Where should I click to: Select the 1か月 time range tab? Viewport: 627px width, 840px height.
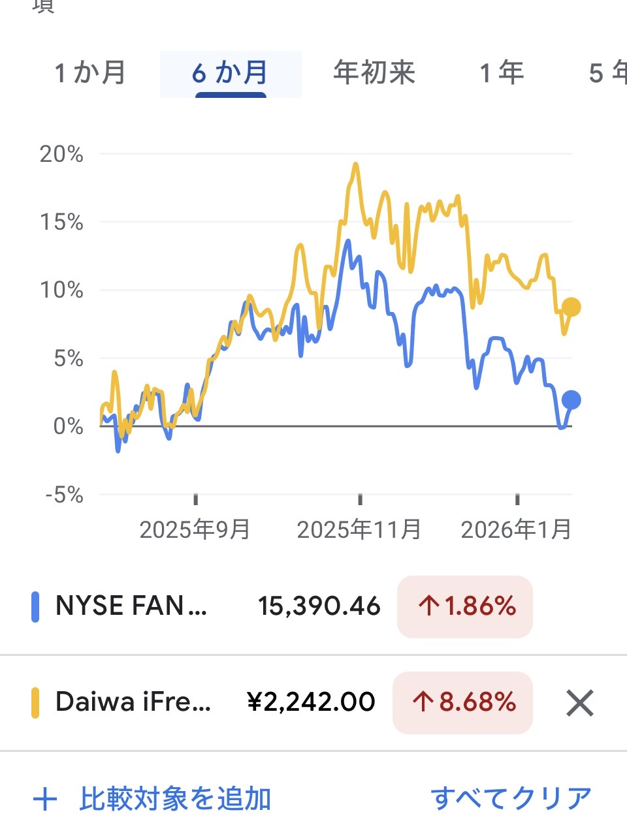90,72
